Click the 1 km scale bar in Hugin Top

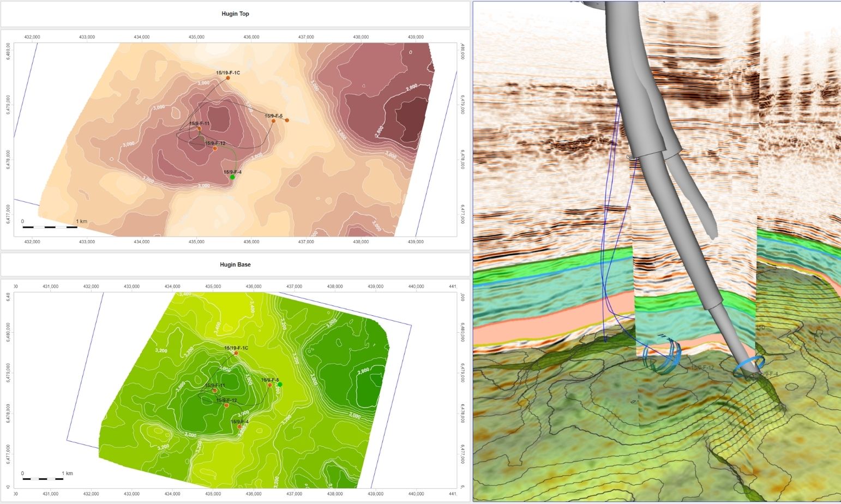(x=50, y=226)
